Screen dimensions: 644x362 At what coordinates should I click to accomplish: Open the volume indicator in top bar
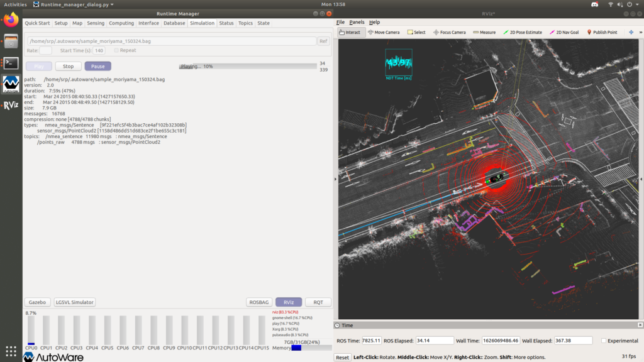point(620,4)
